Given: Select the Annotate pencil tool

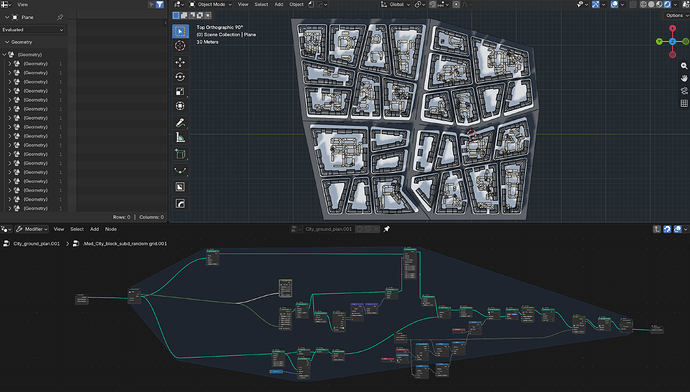Looking at the screenshot, I should [180, 123].
